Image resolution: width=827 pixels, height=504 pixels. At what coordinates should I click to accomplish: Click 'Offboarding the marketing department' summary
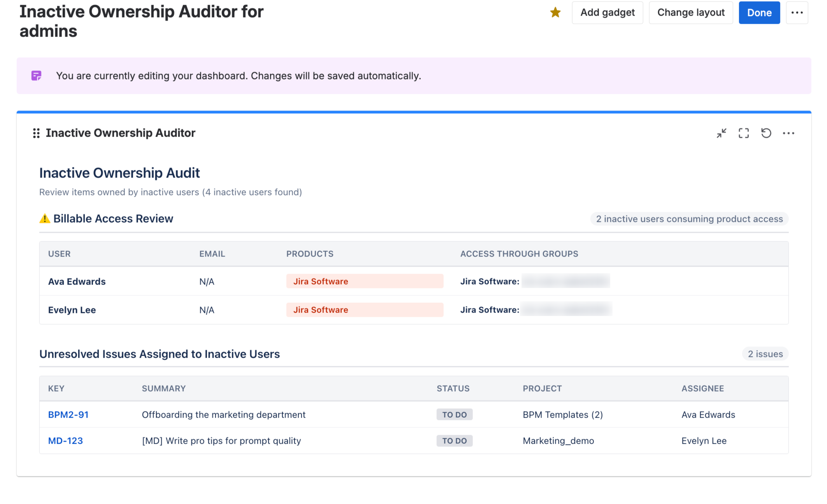point(223,414)
